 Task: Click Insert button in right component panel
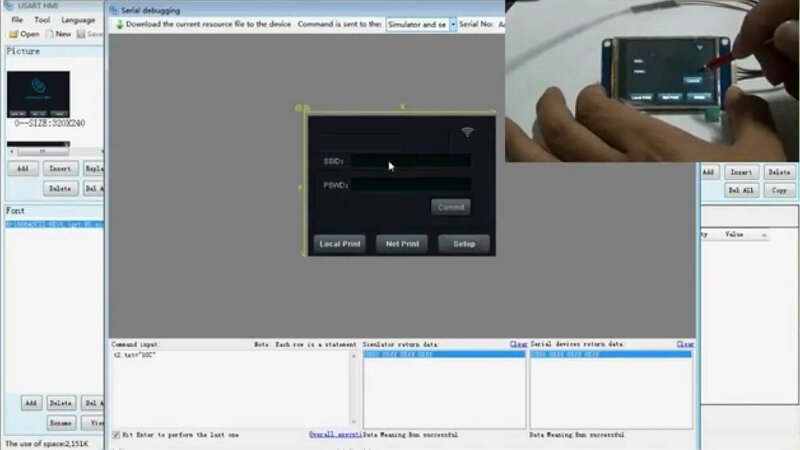coord(741,172)
